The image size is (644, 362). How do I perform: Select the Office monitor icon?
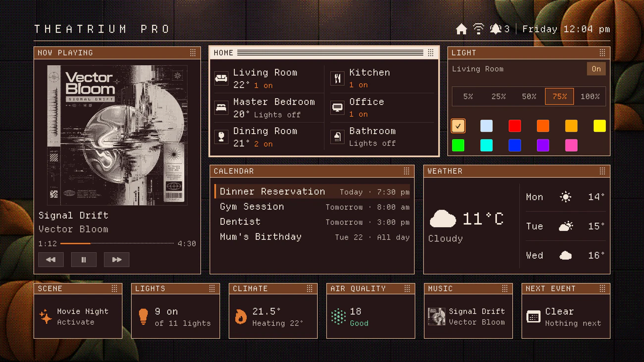point(337,107)
